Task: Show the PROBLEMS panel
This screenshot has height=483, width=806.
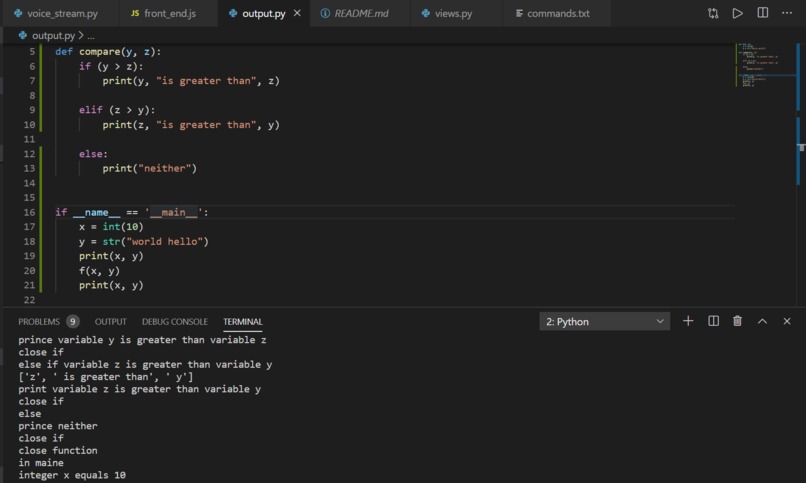Action: click(39, 322)
